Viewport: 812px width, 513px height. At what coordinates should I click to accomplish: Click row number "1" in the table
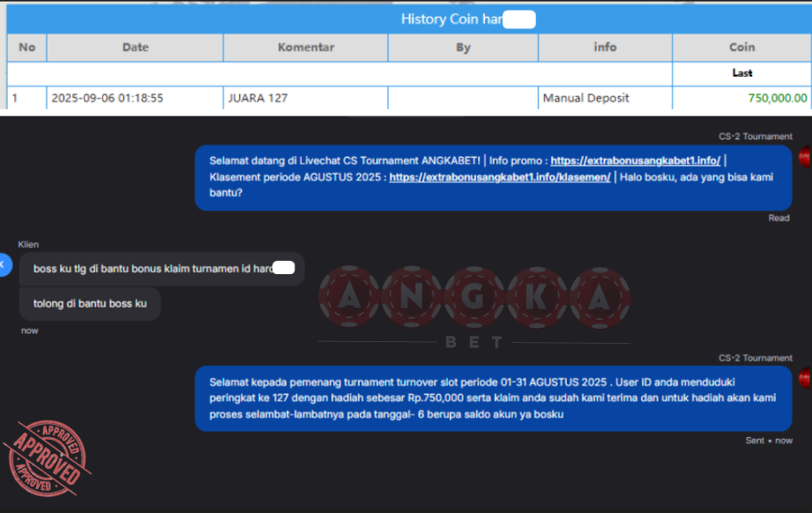point(15,98)
